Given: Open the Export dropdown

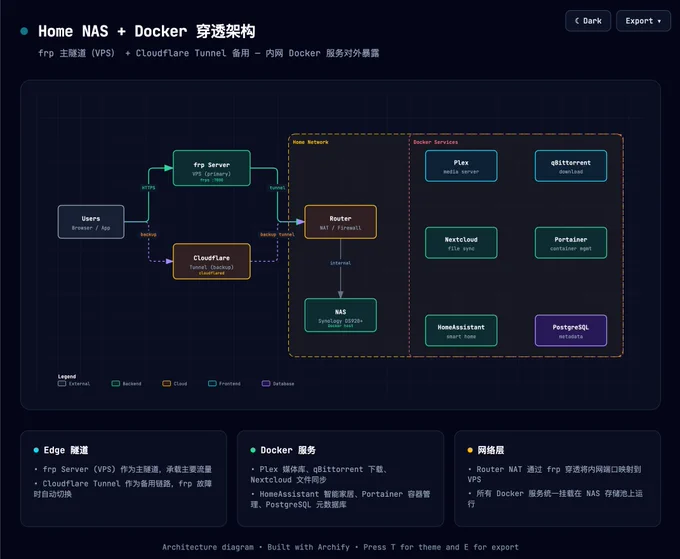Looking at the screenshot, I should (x=643, y=21).
